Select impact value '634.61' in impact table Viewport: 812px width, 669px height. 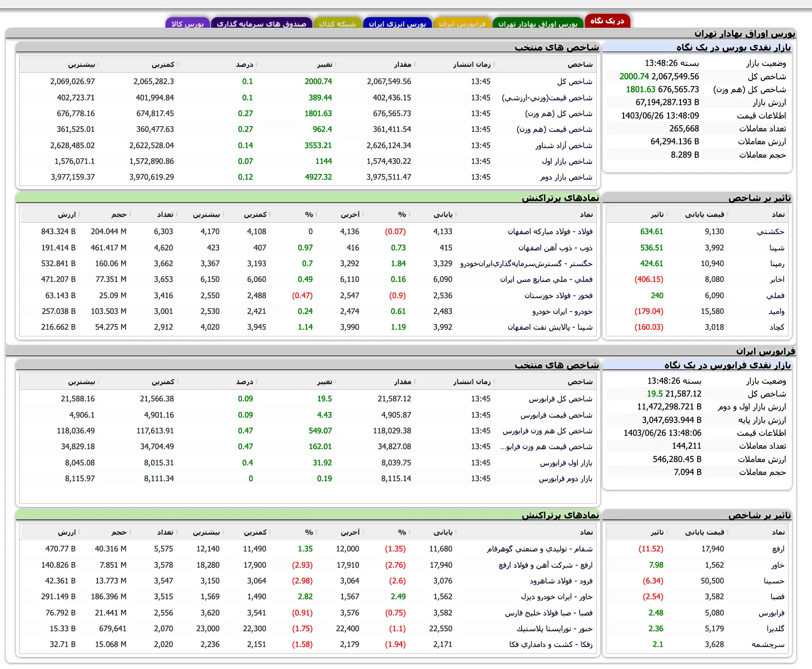click(x=652, y=232)
